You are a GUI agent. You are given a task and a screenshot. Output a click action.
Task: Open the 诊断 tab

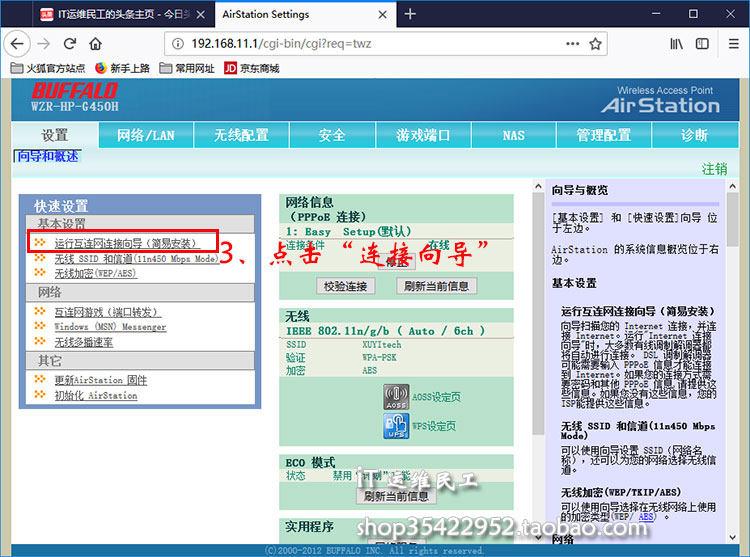(x=695, y=135)
